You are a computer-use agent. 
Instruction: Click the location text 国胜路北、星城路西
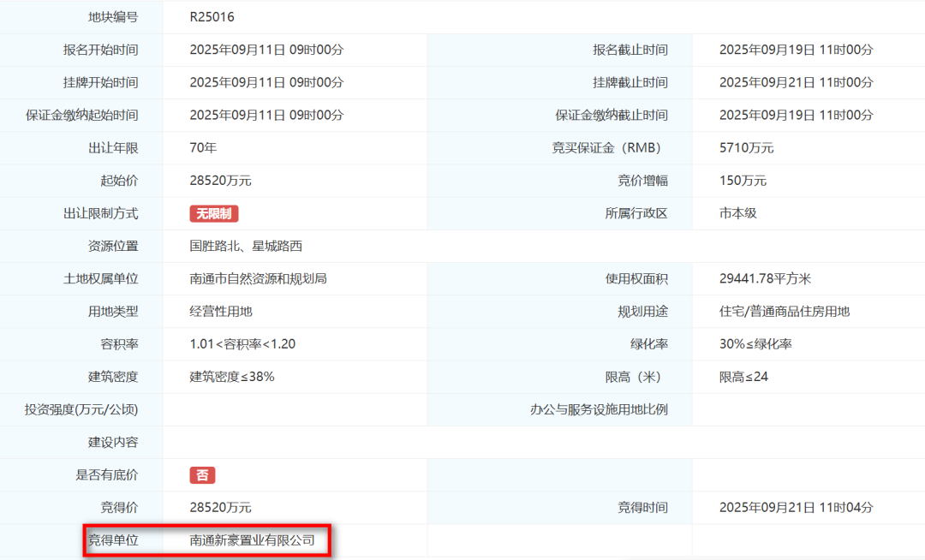[x=246, y=246]
